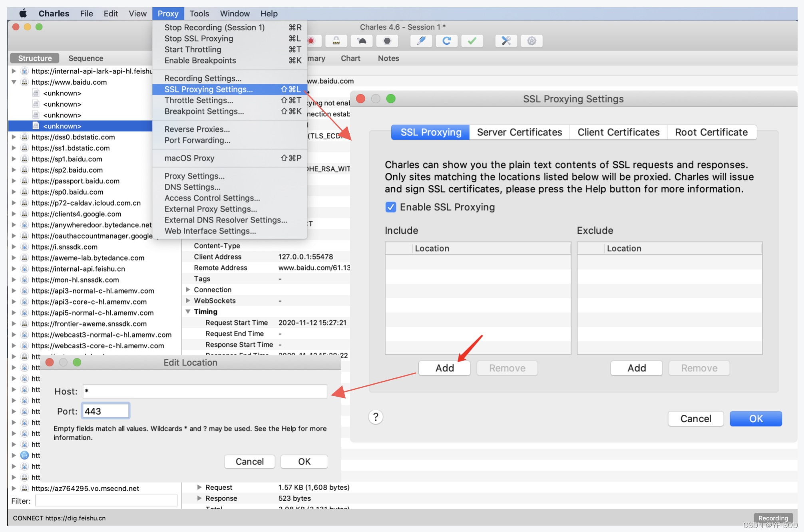Select Reverse Proxies... menu item
This screenshot has height=532, width=804.
230,129
